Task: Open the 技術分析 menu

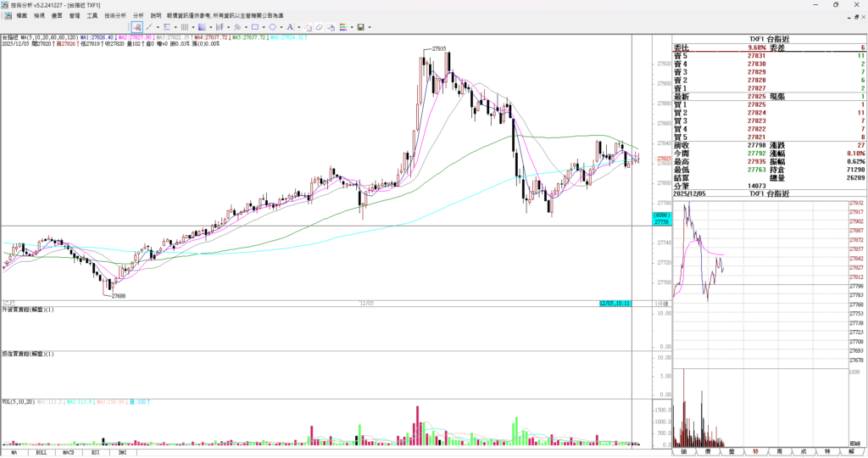Action: click(x=115, y=15)
